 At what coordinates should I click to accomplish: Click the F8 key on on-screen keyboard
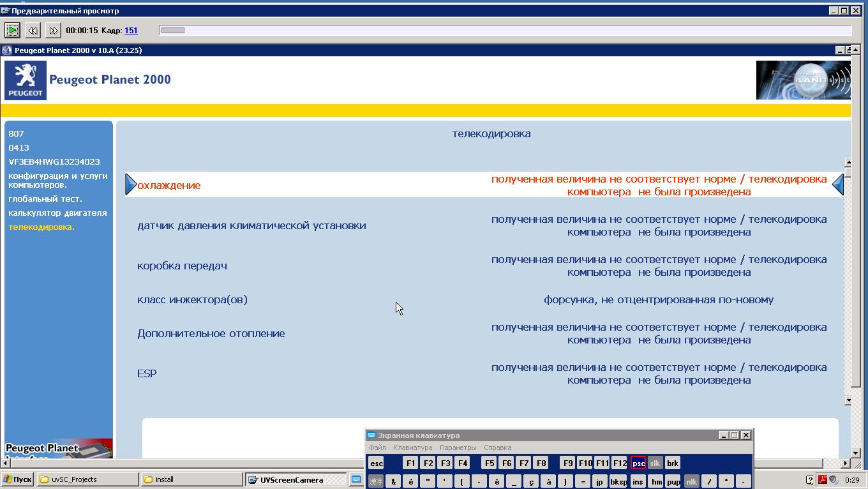tap(541, 463)
